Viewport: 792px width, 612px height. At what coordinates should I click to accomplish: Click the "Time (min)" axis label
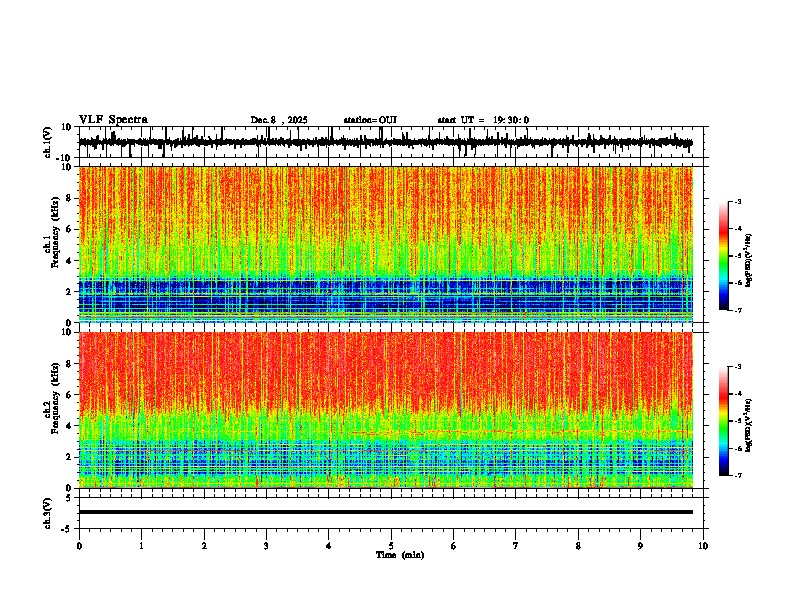[x=400, y=555]
